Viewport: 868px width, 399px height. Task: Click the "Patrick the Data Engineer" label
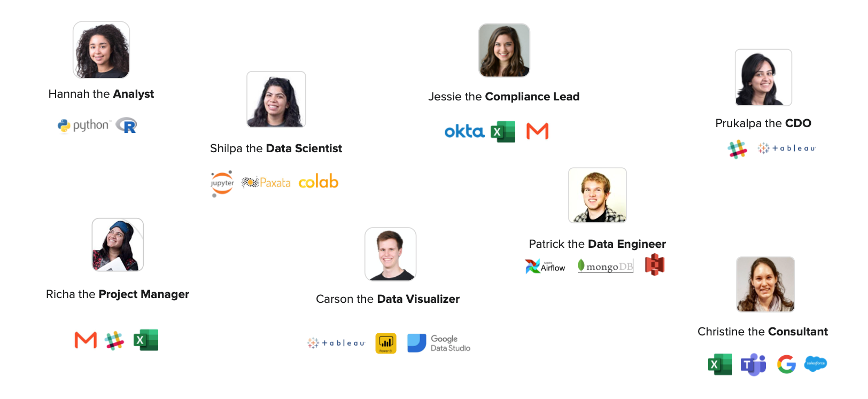597,244
